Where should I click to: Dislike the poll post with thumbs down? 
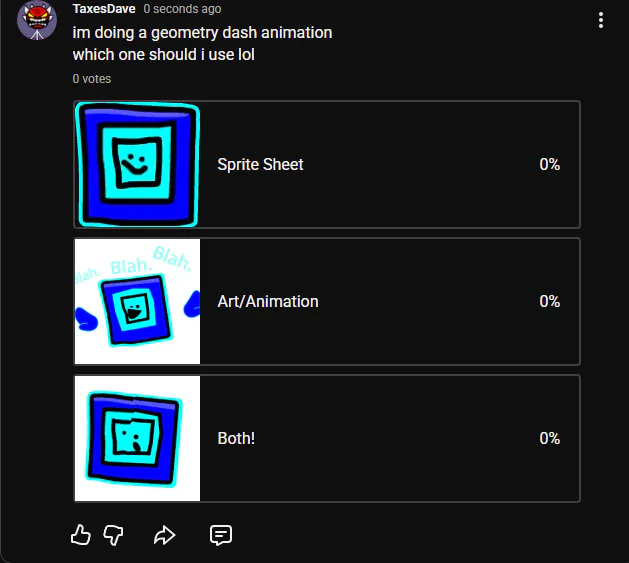[x=113, y=535]
